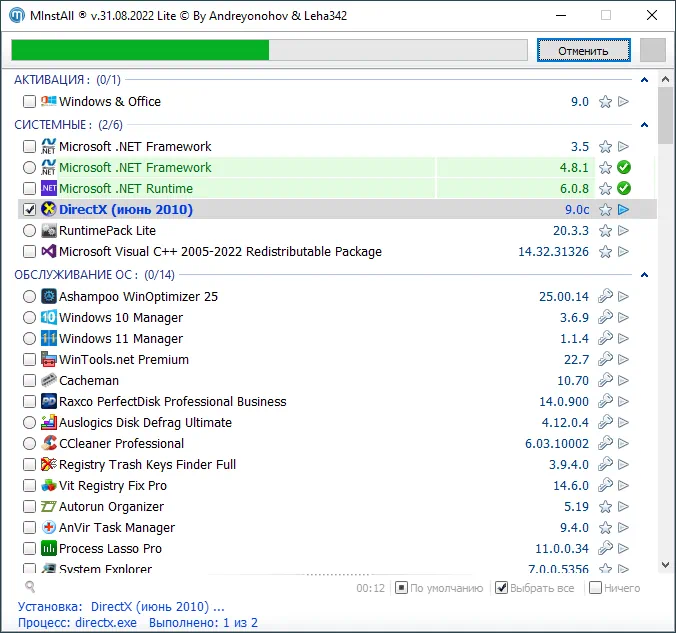This screenshot has width=676, height=633.
Task: Click the gray square button beside Отменить
Action: click(x=652, y=50)
